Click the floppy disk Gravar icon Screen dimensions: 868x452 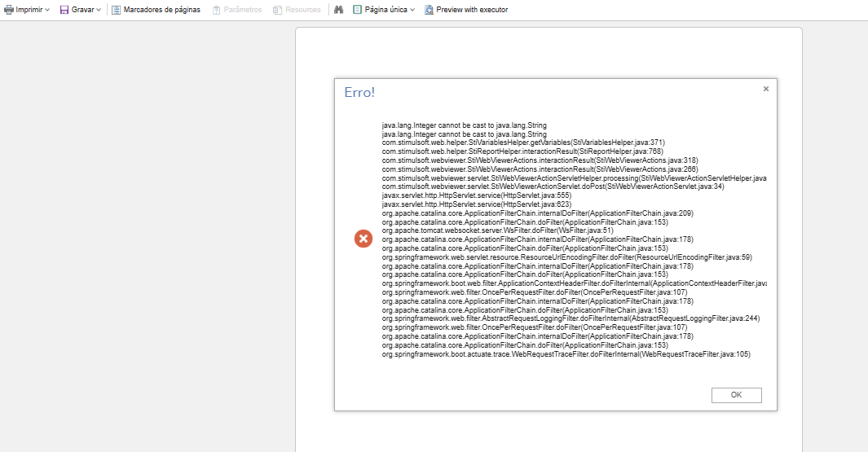pos(64,10)
